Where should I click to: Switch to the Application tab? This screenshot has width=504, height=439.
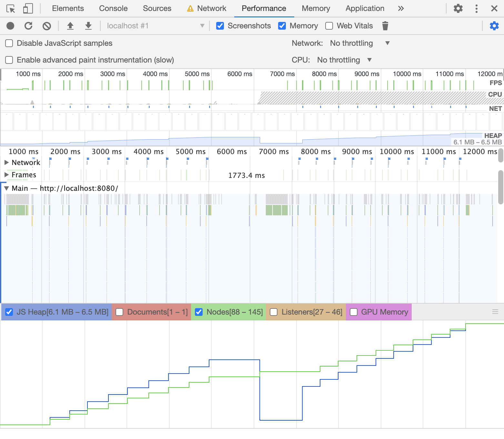tap(365, 8)
